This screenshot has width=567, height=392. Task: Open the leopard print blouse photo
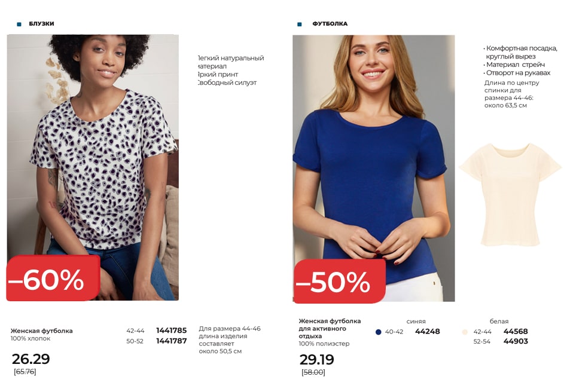[93, 167]
